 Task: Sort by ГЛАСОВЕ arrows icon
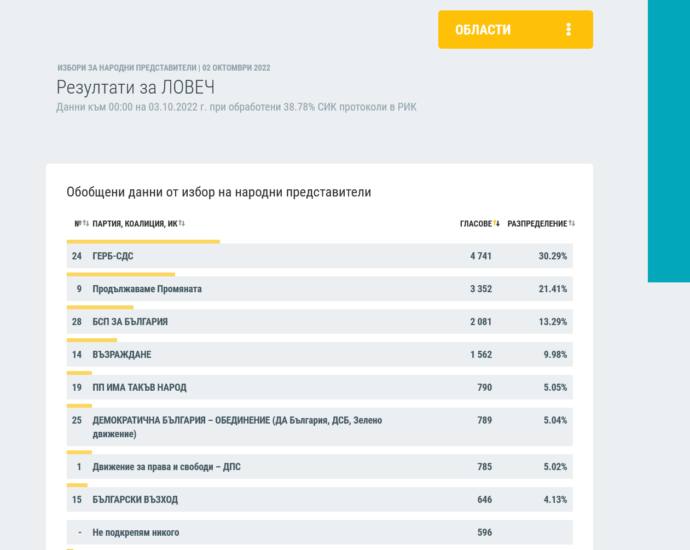click(496, 224)
